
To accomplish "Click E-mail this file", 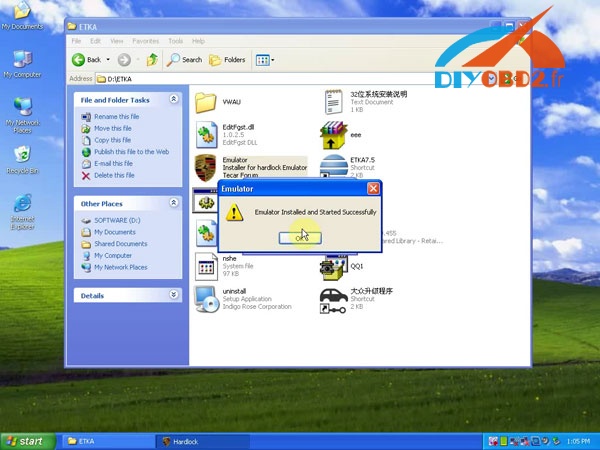I will tap(114, 163).
